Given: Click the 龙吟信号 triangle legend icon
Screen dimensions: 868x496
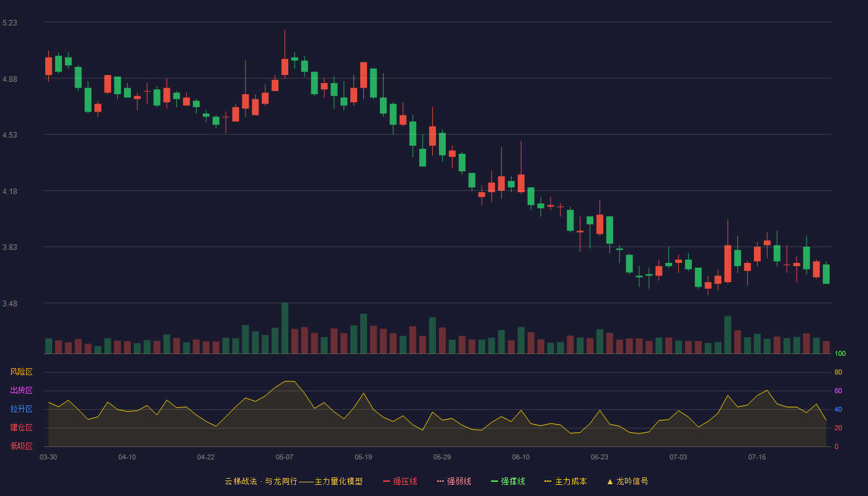Looking at the screenshot, I should click(610, 481).
